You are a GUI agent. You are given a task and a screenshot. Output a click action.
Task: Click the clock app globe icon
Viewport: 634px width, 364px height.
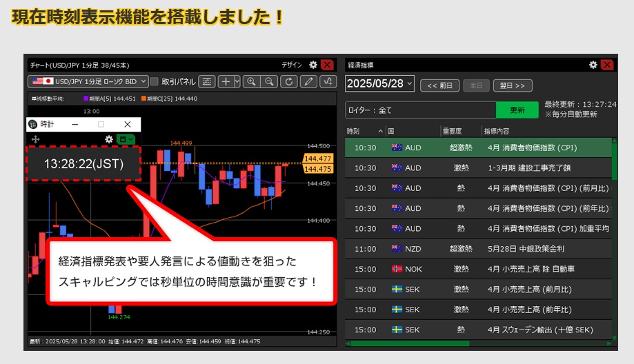pos(32,124)
